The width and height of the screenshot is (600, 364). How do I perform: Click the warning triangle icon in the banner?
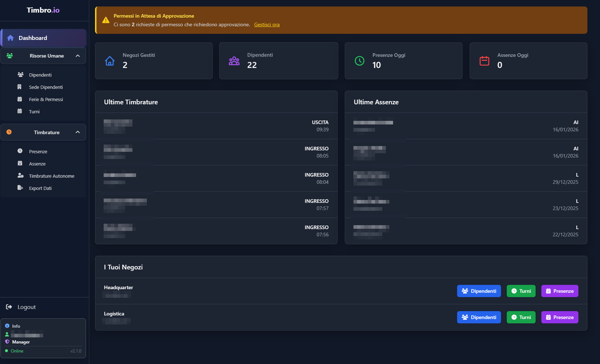pos(106,20)
